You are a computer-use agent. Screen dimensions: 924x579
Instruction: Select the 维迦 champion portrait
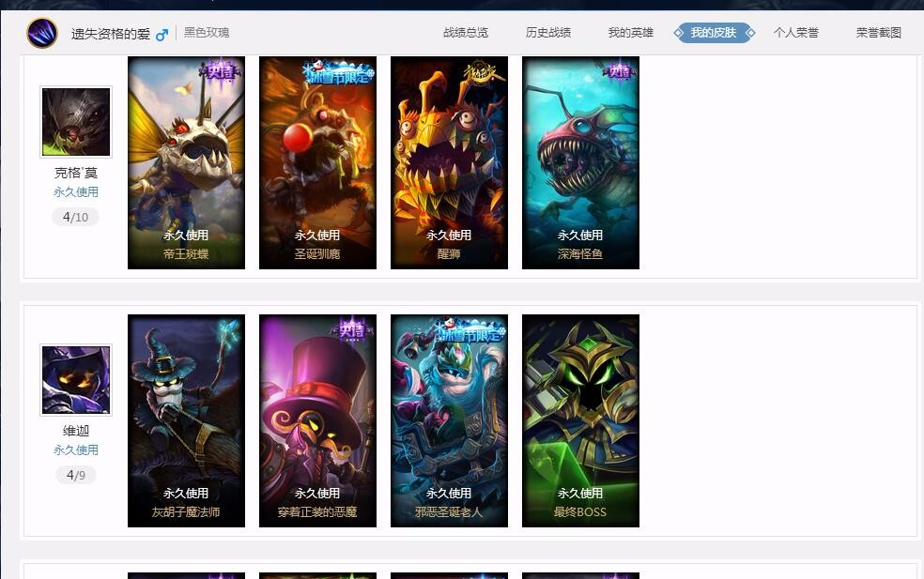point(76,380)
